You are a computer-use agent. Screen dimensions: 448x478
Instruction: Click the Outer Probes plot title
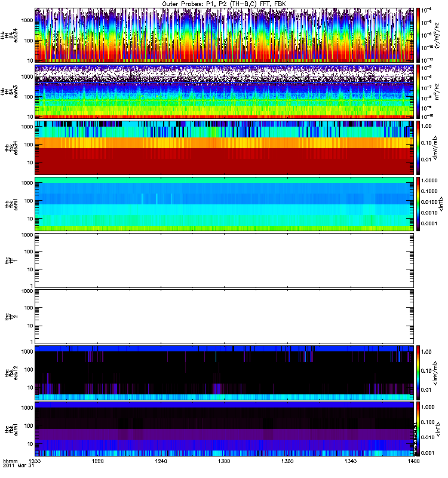224,4
